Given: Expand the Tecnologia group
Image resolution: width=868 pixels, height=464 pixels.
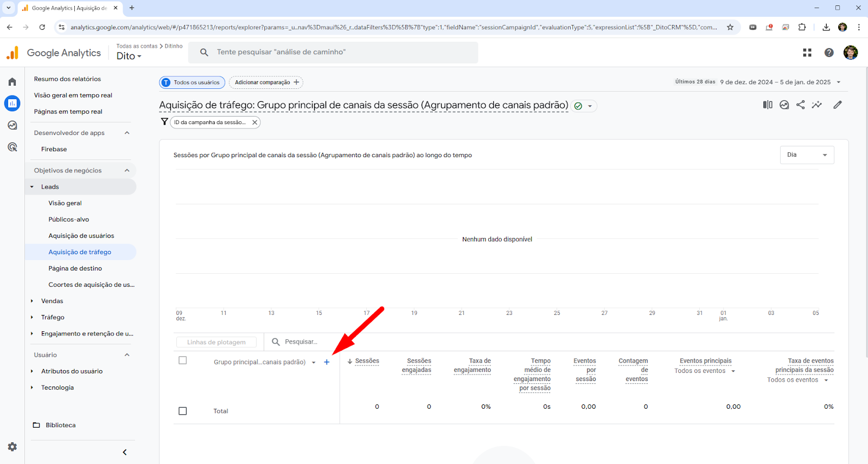Looking at the screenshot, I should [32, 388].
